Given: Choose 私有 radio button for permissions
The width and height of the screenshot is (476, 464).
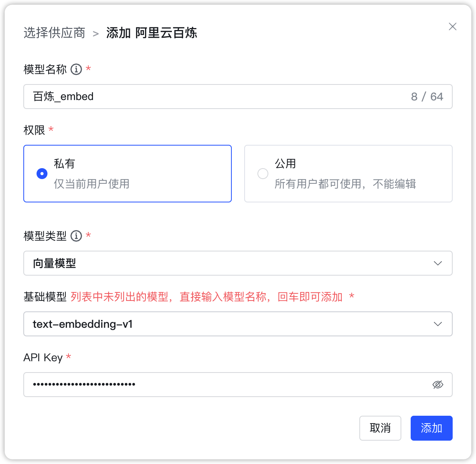Looking at the screenshot, I should [42, 174].
